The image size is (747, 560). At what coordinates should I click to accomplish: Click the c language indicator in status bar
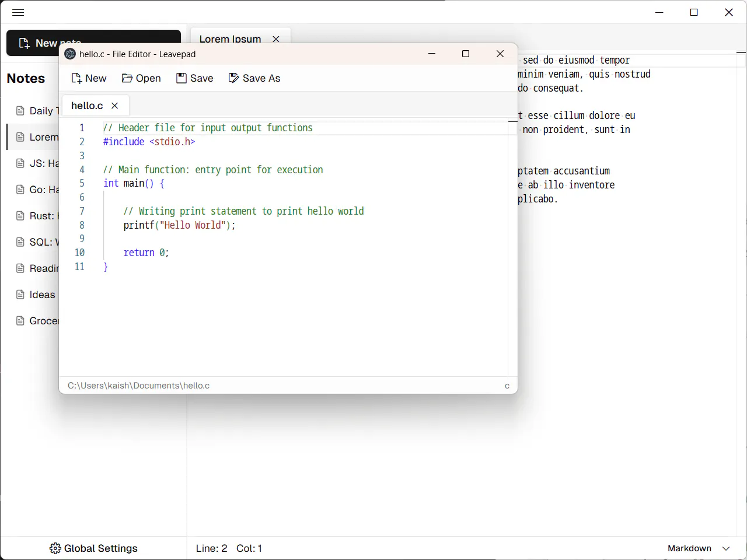tap(507, 386)
